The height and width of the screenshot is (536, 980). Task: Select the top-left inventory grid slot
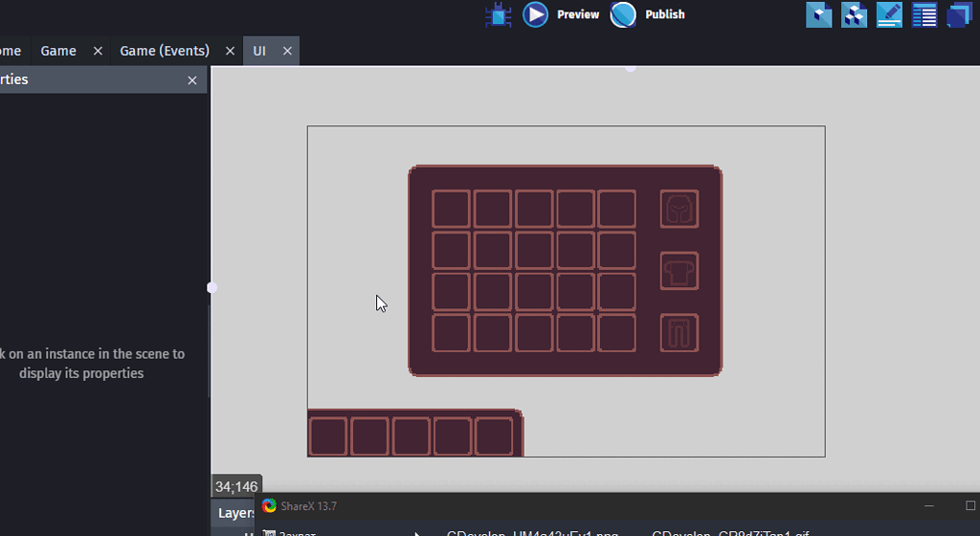pyautogui.click(x=451, y=209)
